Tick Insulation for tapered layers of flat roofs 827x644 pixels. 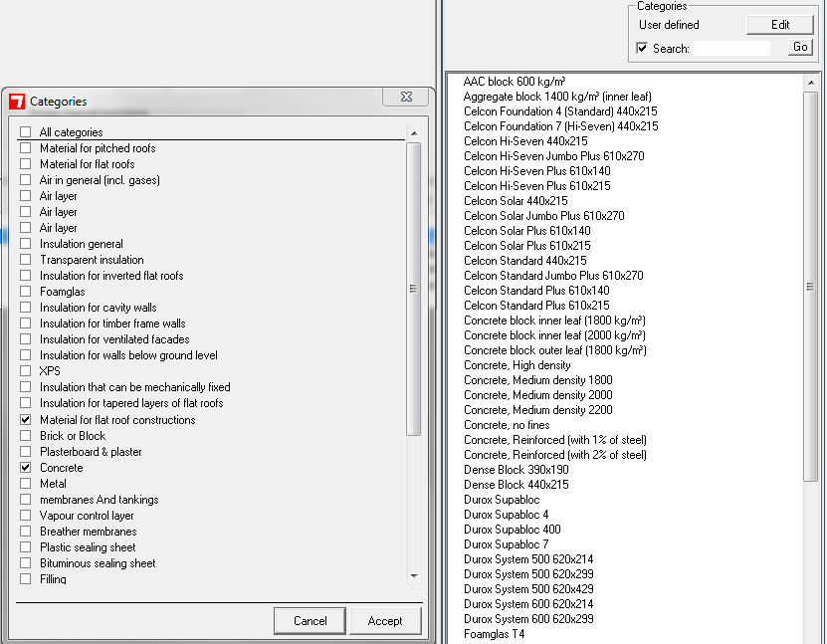[x=25, y=402]
